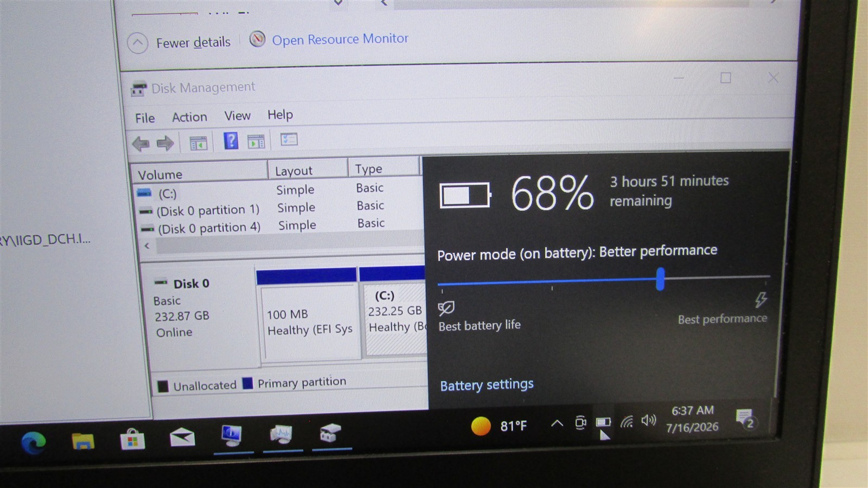Image resolution: width=868 pixels, height=488 pixels.
Task: Open Help via the blue question mark icon
Action: click(231, 141)
